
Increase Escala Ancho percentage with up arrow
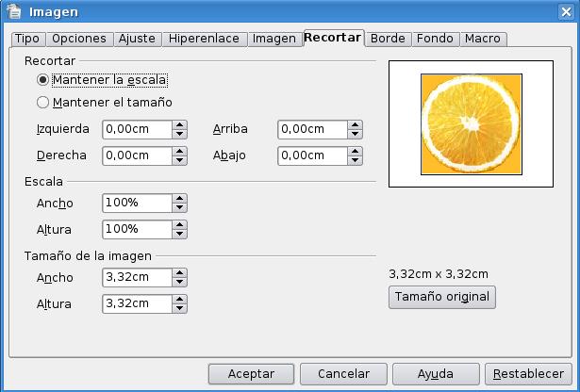tap(179, 198)
